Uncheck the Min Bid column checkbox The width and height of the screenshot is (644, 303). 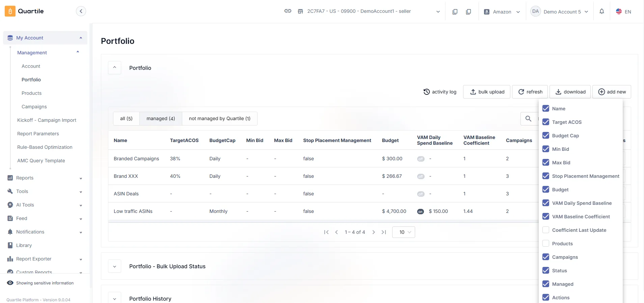click(546, 149)
